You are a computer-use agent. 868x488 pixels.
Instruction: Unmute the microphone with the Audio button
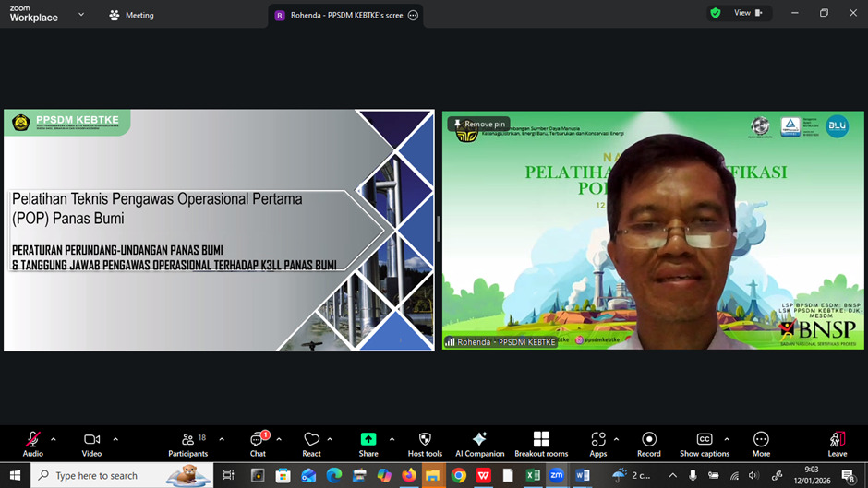coord(33,440)
